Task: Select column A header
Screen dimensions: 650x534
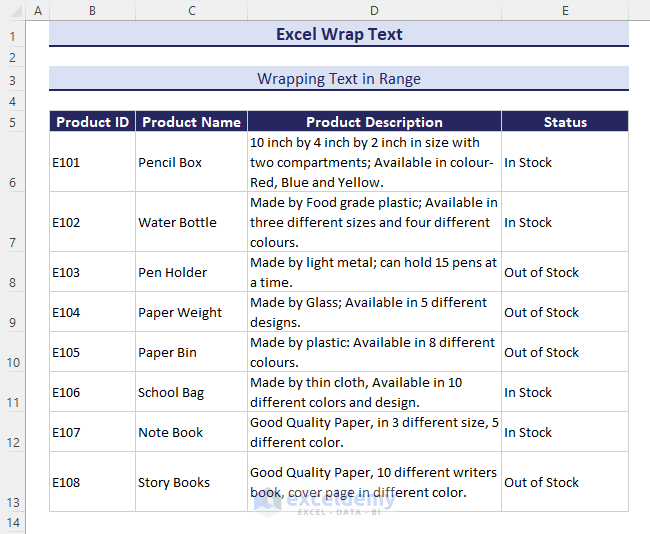Action: (38, 10)
